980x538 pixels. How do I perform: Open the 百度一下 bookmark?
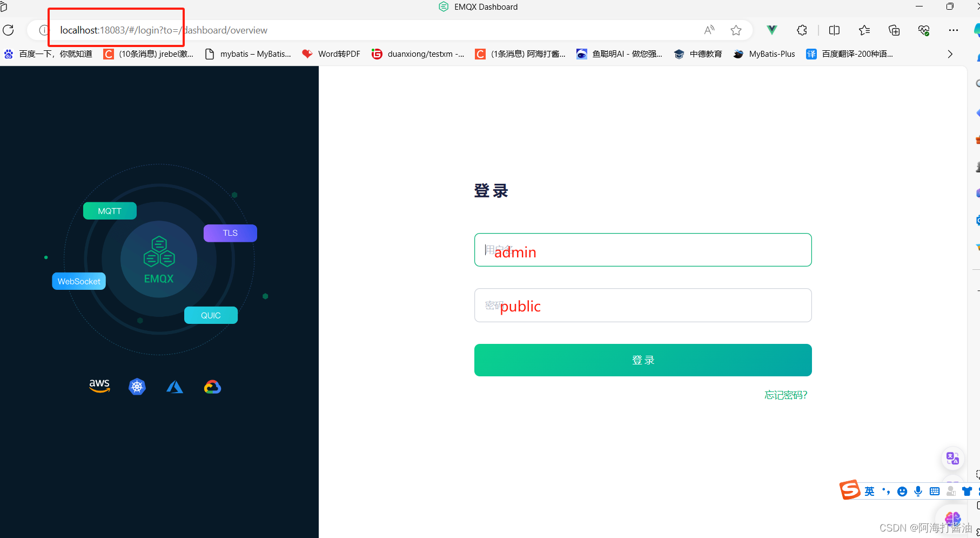tap(48, 54)
